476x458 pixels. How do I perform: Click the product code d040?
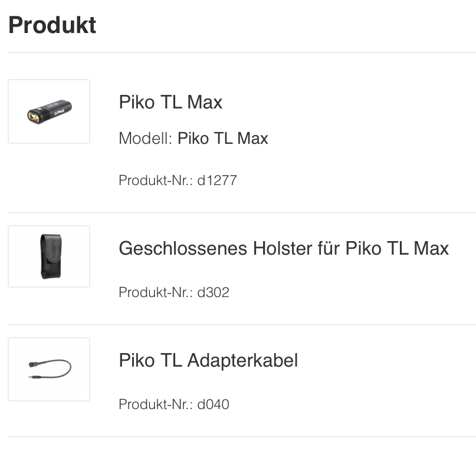pos(213,404)
